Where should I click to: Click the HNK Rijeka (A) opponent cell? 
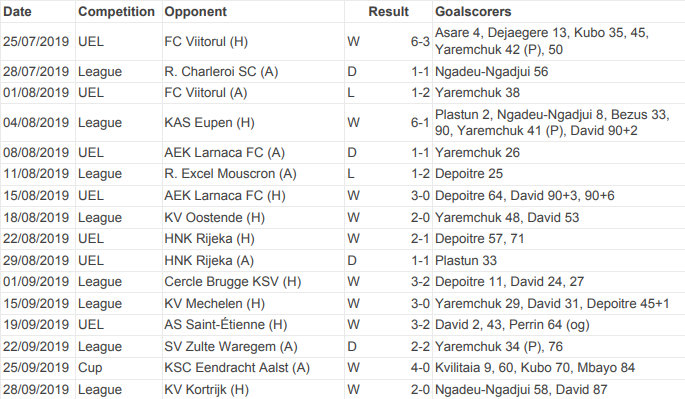pyautogui.click(x=209, y=260)
